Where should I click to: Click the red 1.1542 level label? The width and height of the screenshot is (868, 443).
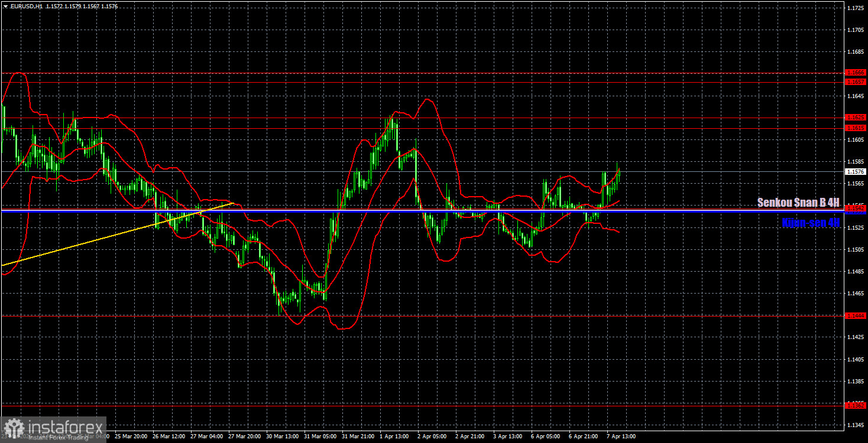point(856,209)
